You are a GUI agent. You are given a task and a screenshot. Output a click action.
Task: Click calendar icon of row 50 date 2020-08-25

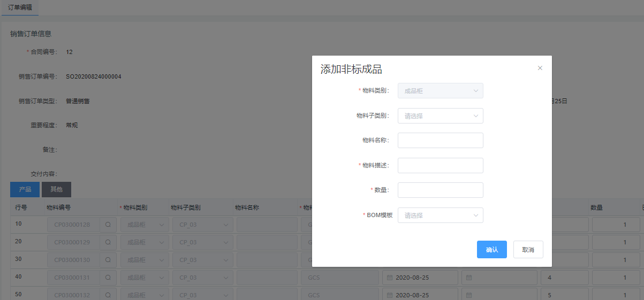coord(390,295)
